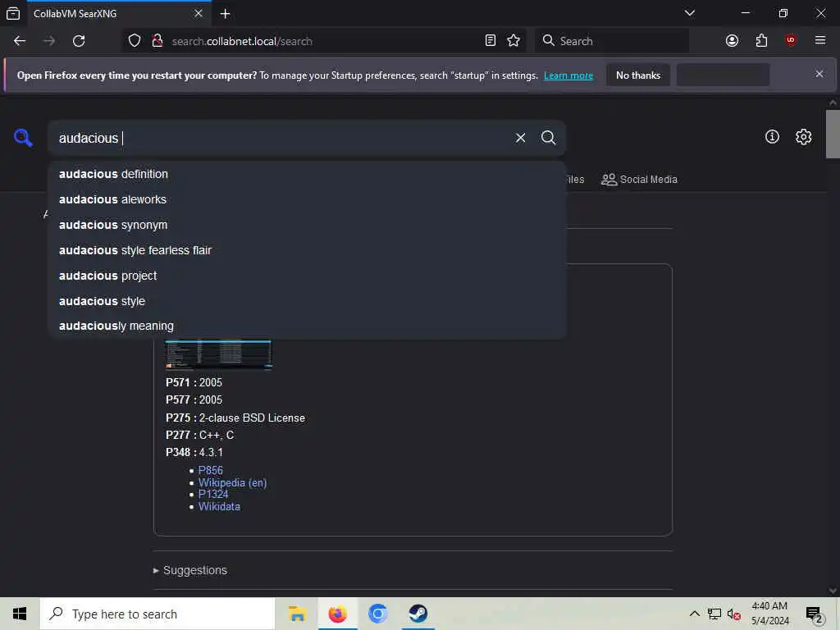Open the Windows notification center icon
The height and width of the screenshot is (630, 840).
click(814, 614)
